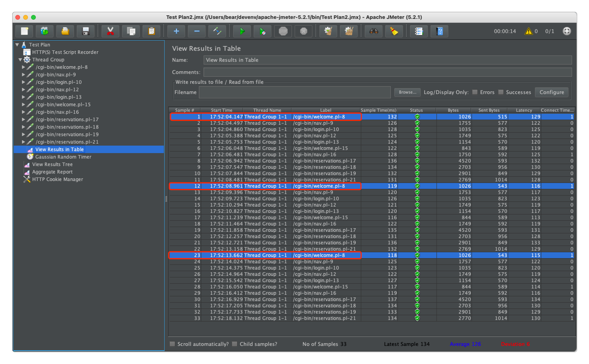Expand the /cgi-bin/welcome.pl-8 sampler node
This screenshot has height=364, width=589.
[24, 67]
